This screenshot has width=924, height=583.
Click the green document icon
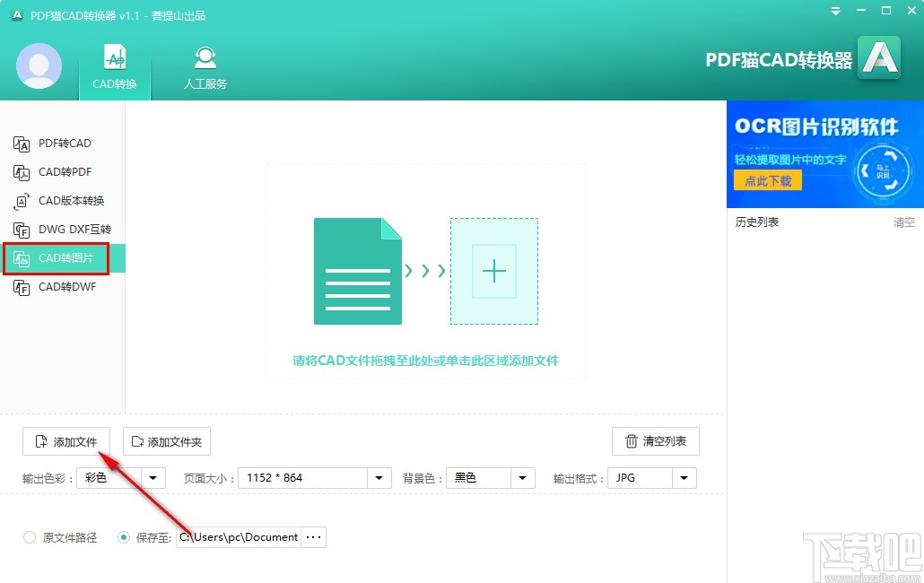click(358, 271)
